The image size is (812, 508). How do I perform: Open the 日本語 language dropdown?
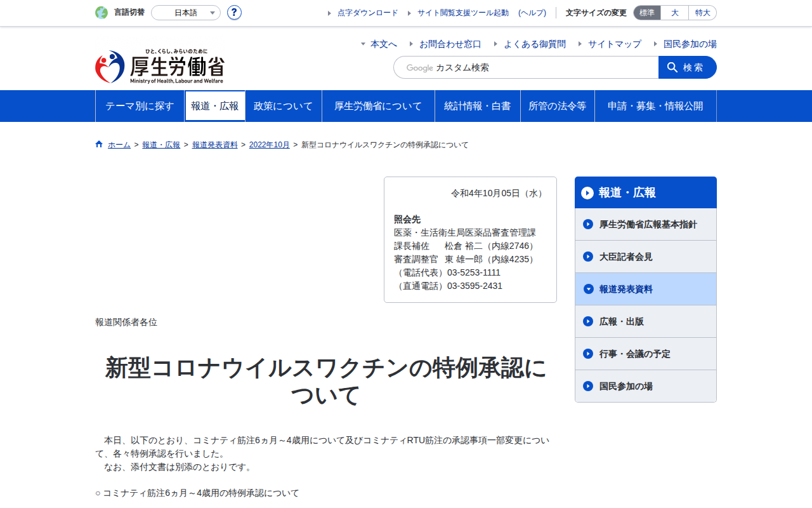[186, 13]
